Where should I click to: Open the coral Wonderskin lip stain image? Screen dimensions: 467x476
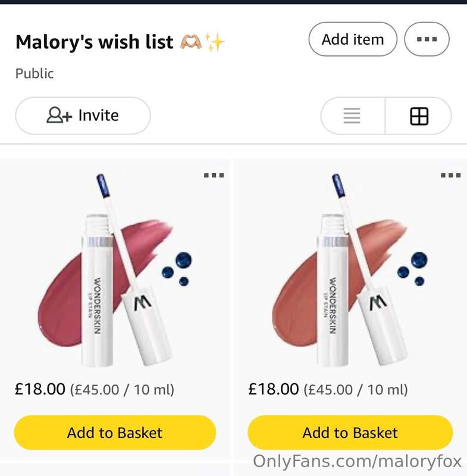pyautogui.click(x=349, y=270)
